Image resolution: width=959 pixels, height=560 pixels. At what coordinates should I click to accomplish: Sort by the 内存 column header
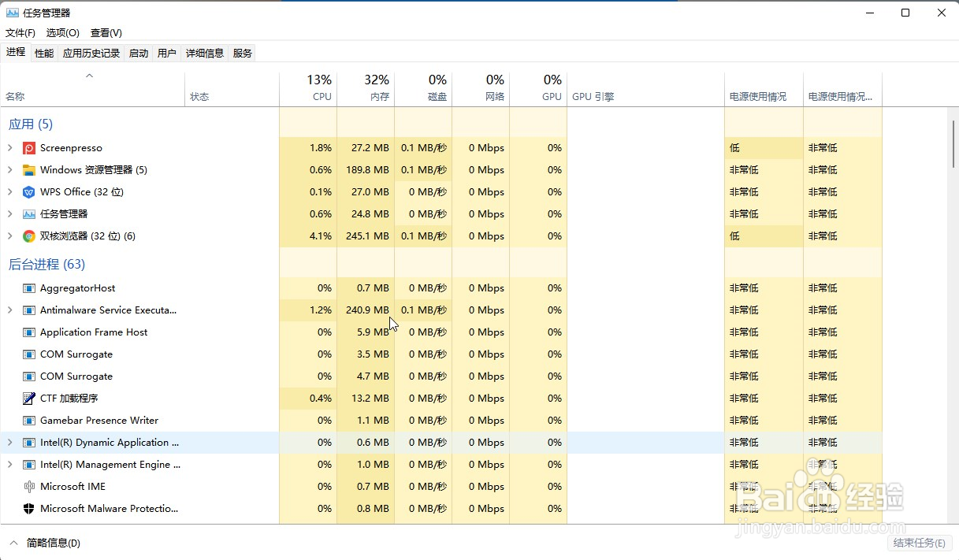tap(366, 89)
